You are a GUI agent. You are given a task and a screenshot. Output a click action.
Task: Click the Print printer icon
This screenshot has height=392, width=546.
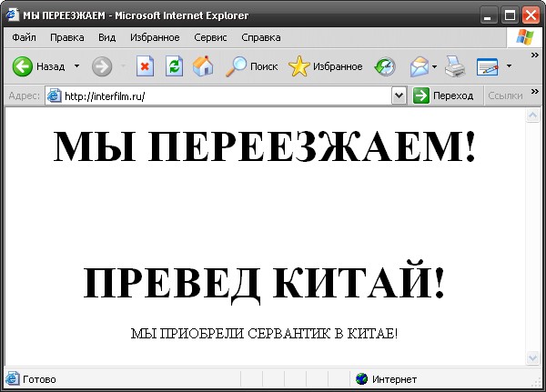point(455,66)
